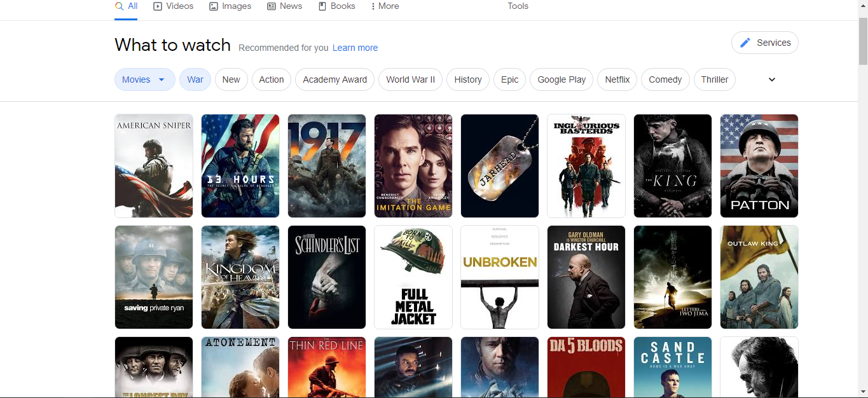
Task: Open the Sand Castle poster
Action: 673,367
